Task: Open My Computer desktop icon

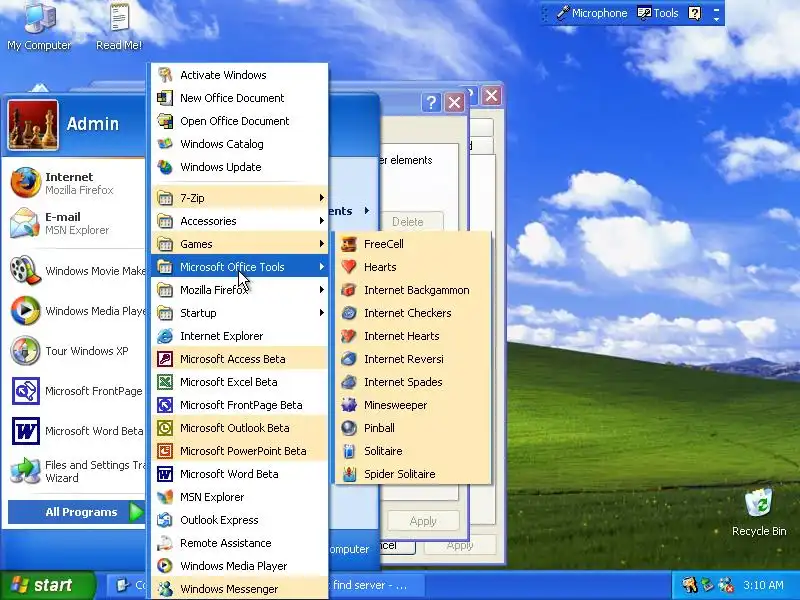Action: pyautogui.click(x=39, y=27)
